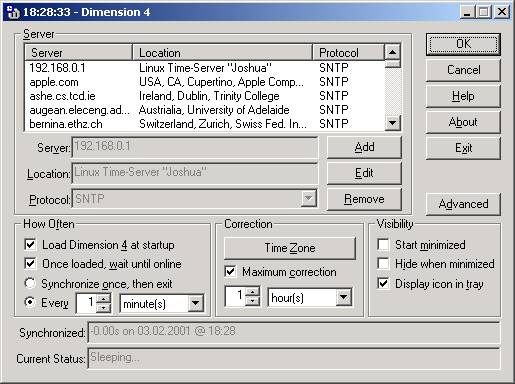Viewport: 515px width, 384px height.
Task: Uncheck Display icon in tray
Action: click(383, 284)
